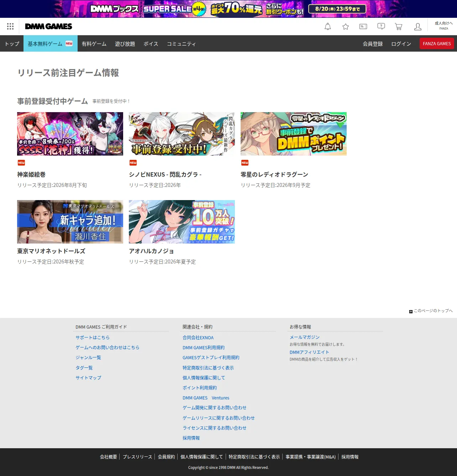Open the サポートはこちら footer link
Screen dimensions: 457x476
(93, 337)
